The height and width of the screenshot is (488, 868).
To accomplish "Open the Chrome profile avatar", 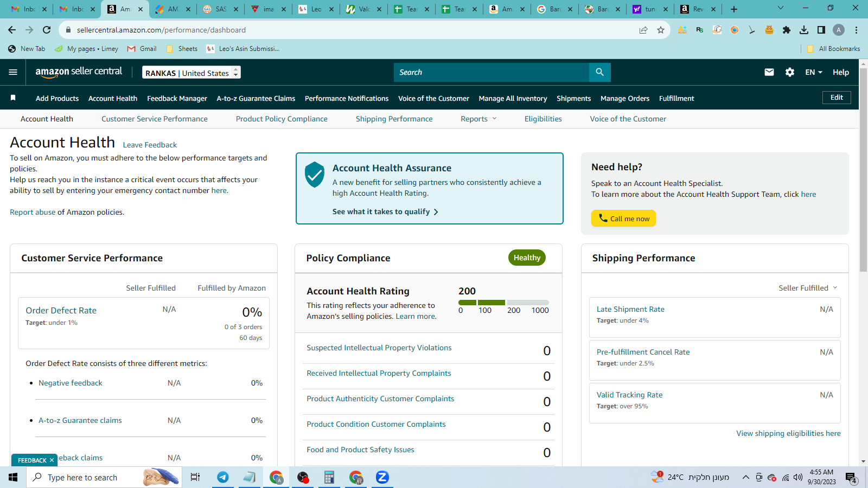I will click(x=839, y=30).
